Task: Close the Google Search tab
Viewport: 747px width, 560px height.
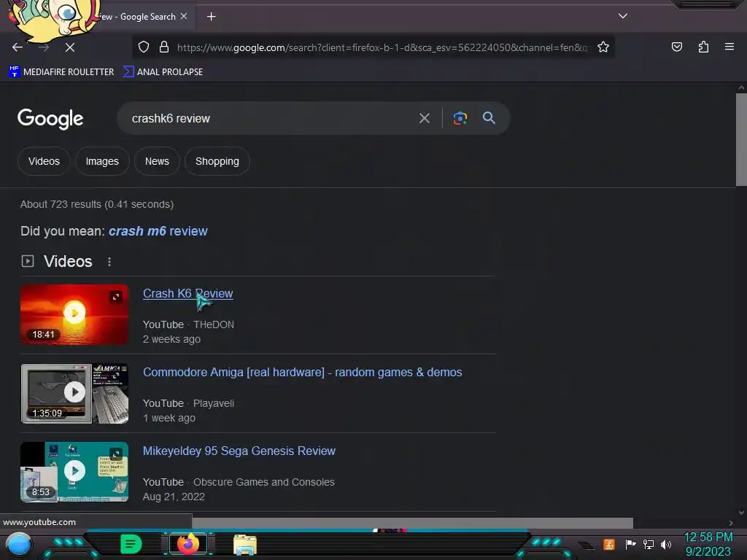Action: pos(184,16)
